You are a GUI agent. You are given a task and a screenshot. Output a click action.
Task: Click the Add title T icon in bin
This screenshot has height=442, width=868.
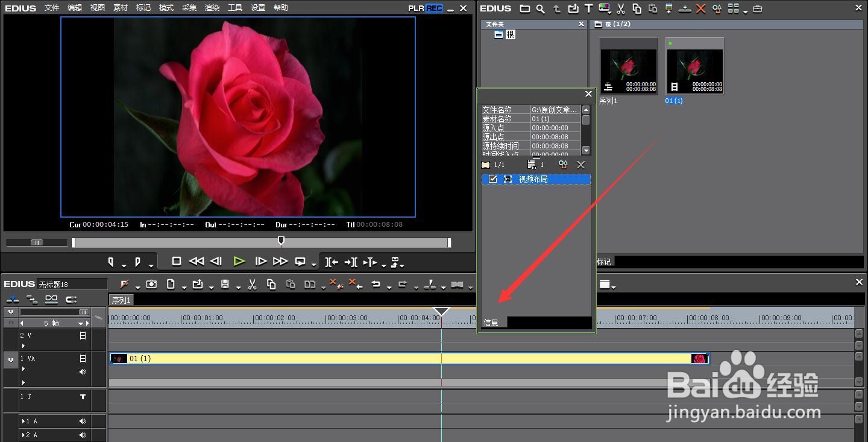[x=589, y=8]
